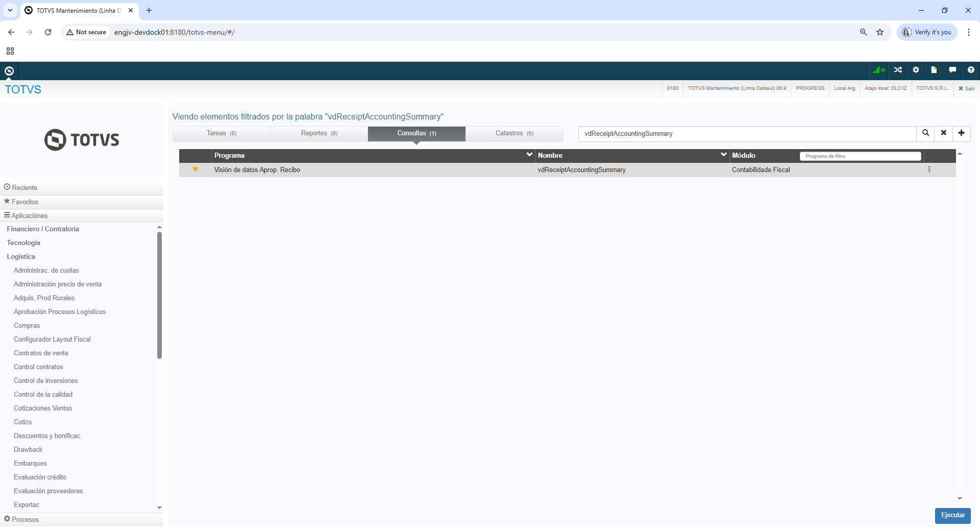Collapse the Logística menu group
The width and height of the screenshot is (980, 531).
21,257
